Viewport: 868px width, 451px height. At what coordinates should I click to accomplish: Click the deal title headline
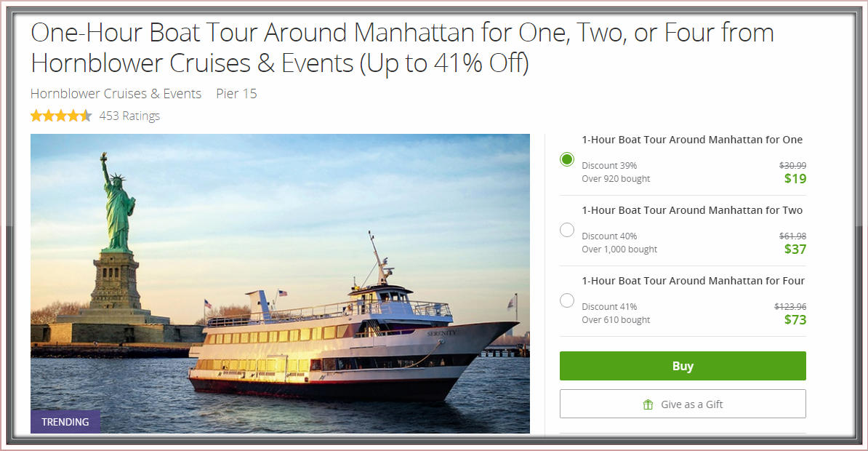pyautogui.click(x=401, y=47)
